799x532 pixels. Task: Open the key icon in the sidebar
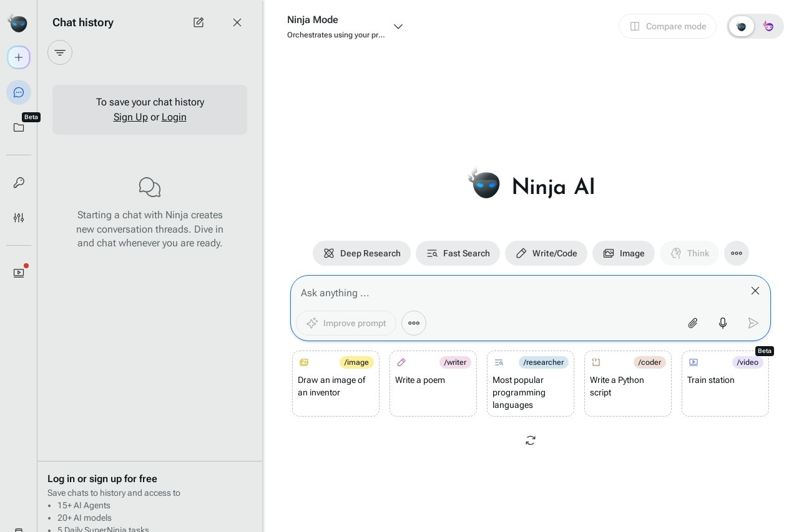pos(19,183)
